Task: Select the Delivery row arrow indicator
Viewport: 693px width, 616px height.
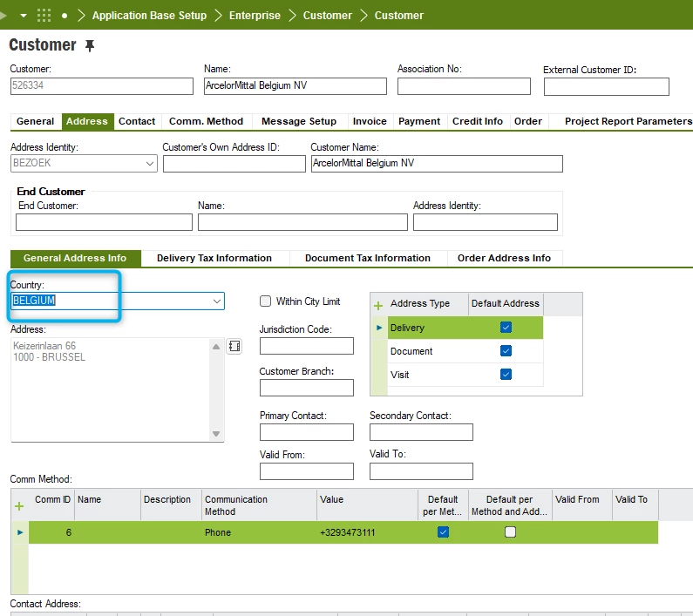Action: coord(379,328)
